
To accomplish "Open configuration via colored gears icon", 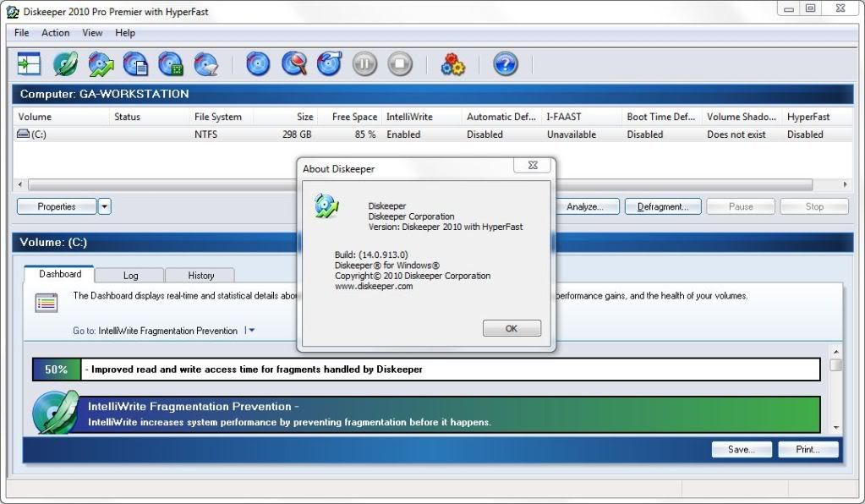I will coord(453,63).
